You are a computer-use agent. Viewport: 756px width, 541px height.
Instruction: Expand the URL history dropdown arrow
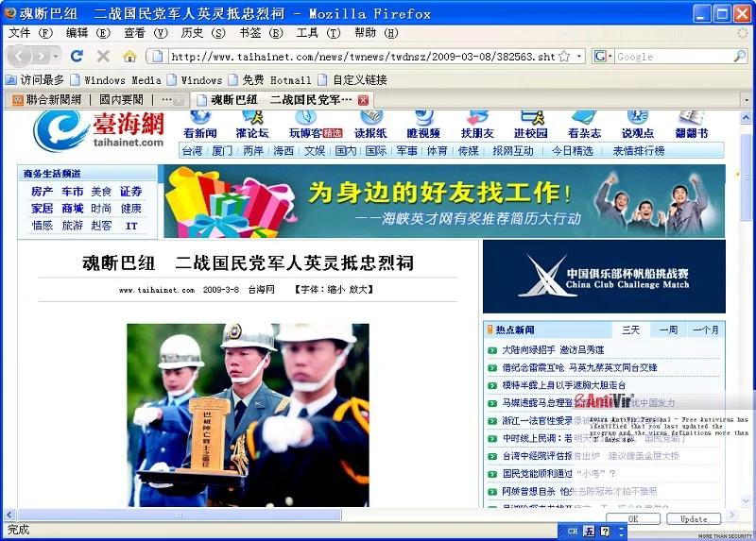click(x=579, y=57)
